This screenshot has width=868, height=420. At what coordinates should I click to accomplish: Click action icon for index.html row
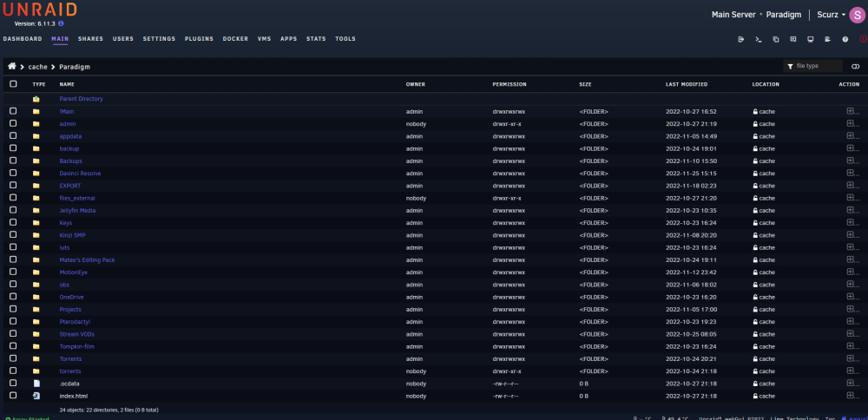click(x=851, y=396)
